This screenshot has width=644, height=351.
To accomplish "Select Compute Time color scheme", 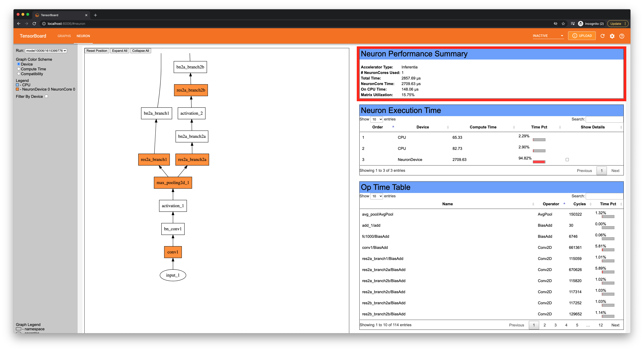I will pyautogui.click(x=19, y=69).
